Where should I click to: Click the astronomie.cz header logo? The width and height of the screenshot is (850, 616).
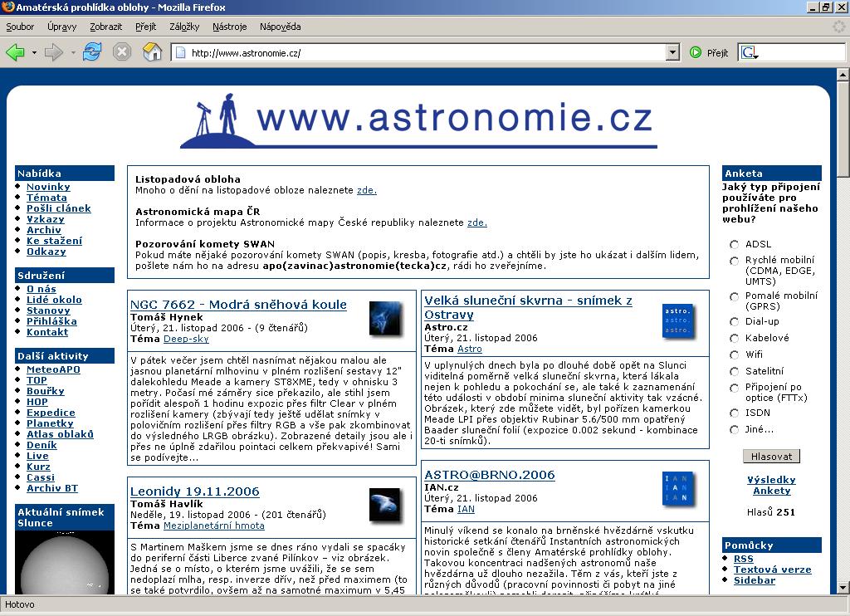click(418, 121)
